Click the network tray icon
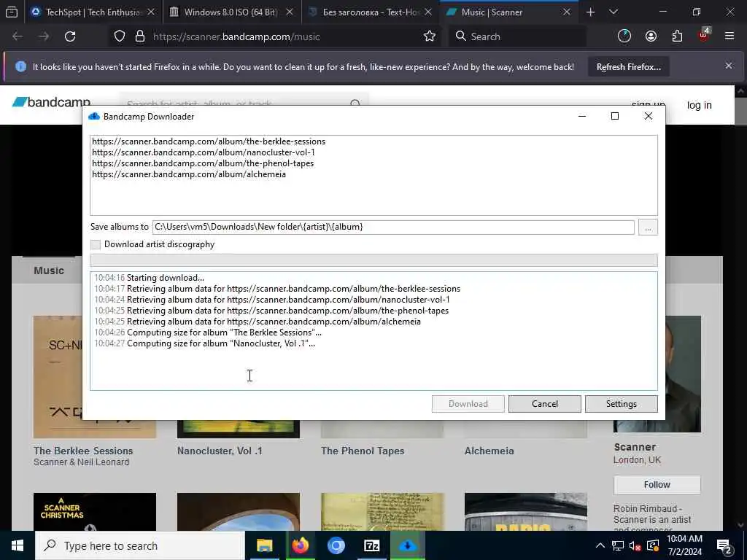 click(x=617, y=545)
